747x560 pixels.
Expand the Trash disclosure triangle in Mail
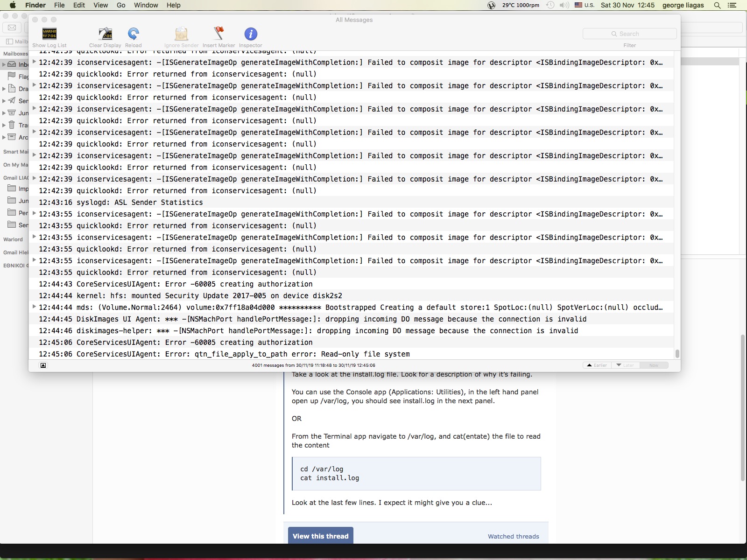pyautogui.click(x=4, y=125)
